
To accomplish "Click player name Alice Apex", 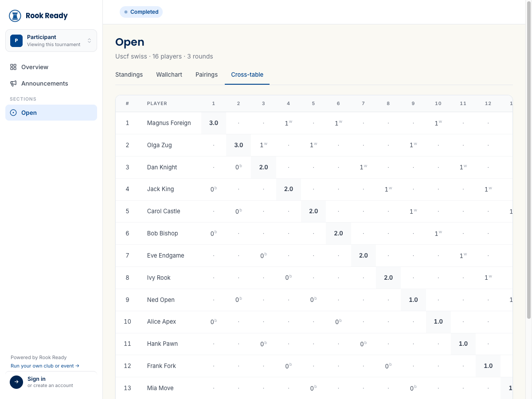I will 161,321.
